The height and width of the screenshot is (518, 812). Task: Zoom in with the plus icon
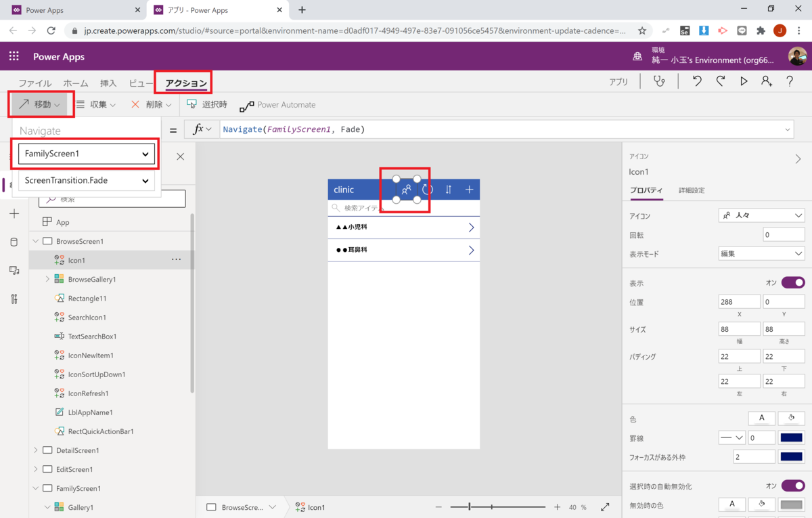[557, 507]
